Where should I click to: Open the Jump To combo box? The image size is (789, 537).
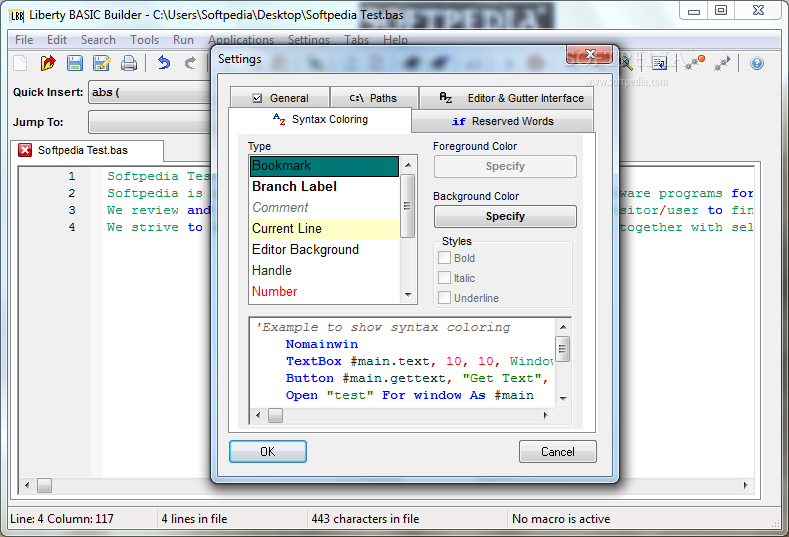click(149, 122)
